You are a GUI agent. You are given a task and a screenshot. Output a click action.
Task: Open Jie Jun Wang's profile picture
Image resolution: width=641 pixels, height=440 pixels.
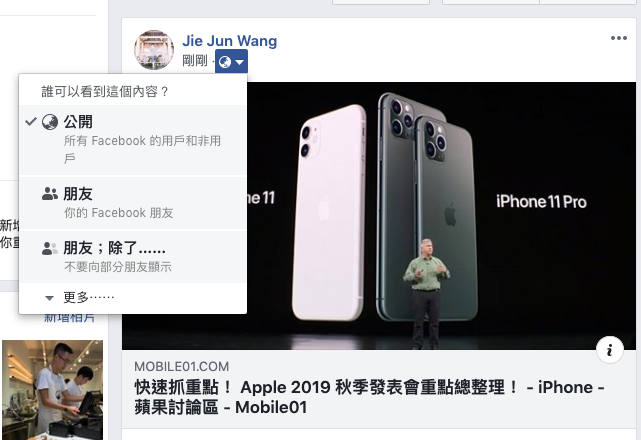154,50
